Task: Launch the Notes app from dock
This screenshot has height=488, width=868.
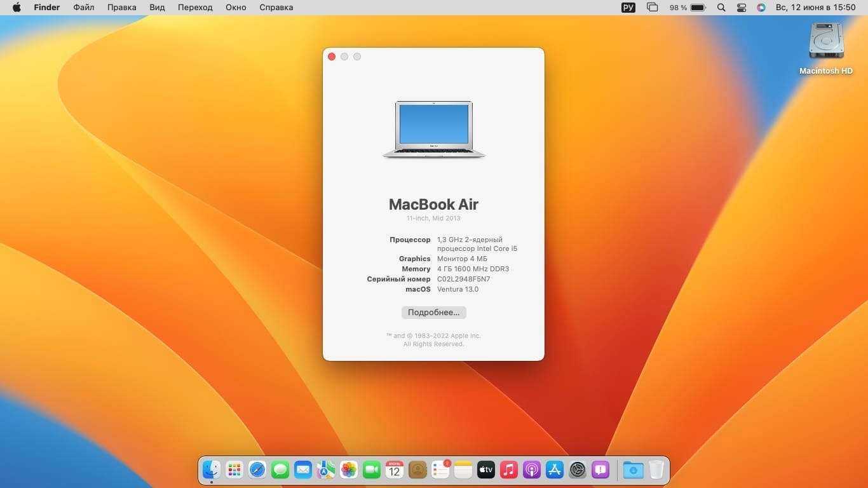Action: coord(463,470)
